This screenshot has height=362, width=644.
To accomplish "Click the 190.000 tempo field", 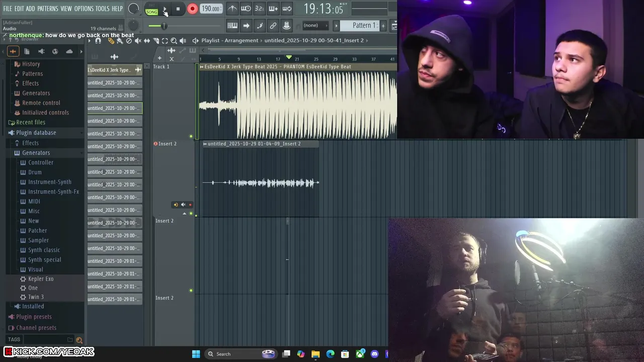I will [210, 9].
